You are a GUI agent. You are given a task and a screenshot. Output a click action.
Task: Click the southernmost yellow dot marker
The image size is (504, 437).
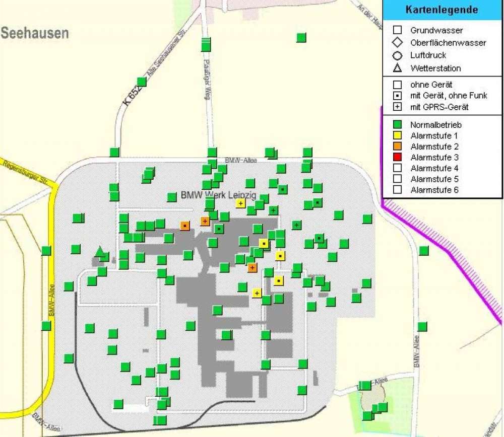click(x=279, y=281)
